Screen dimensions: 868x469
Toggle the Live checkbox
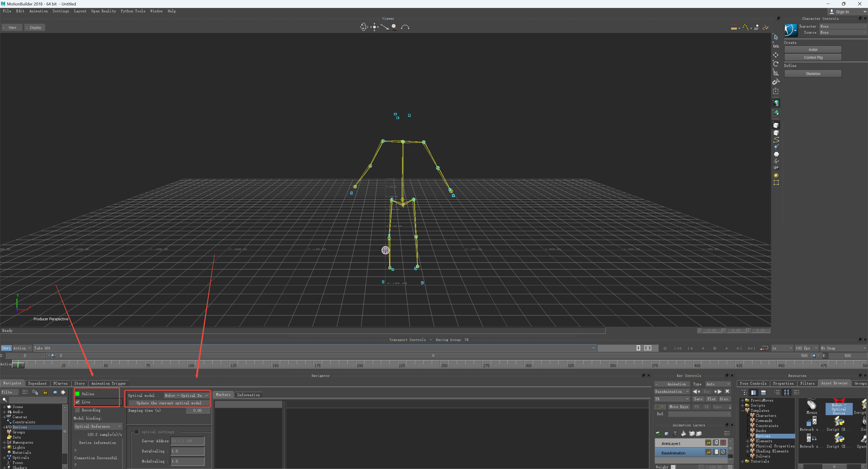[78, 402]
